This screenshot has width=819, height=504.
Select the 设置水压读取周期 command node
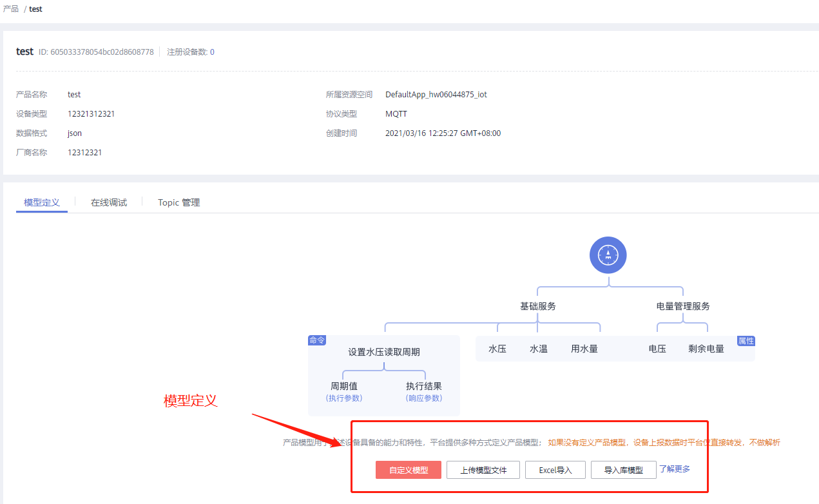[384, 352]
